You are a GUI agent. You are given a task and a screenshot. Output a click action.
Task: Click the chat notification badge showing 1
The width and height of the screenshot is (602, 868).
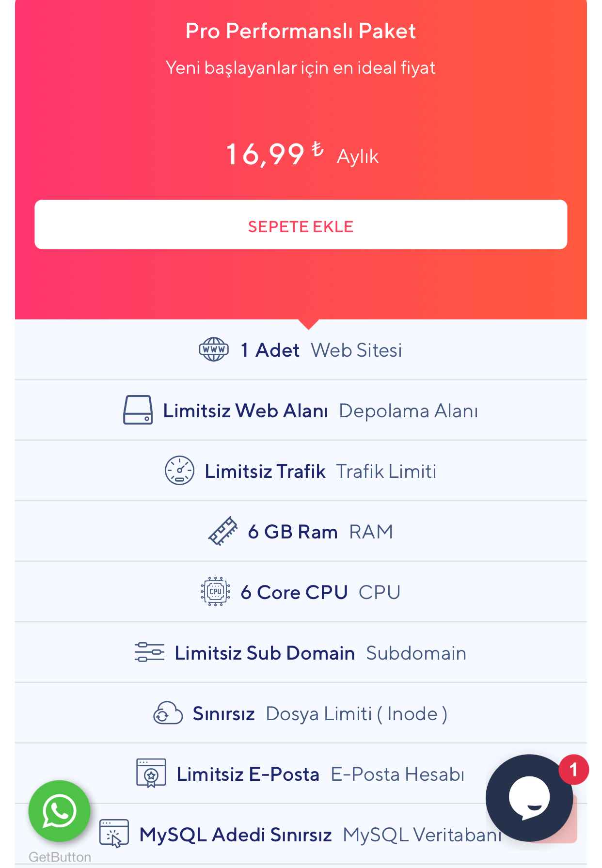click(573, 770)
